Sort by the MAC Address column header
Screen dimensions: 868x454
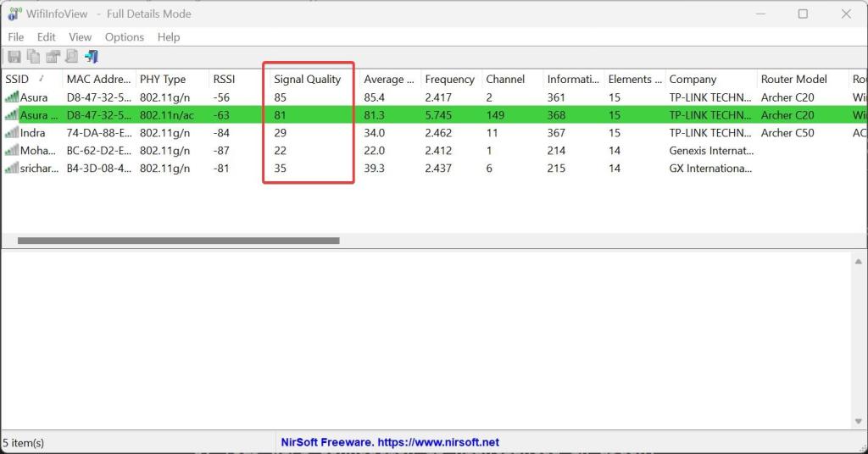(98, 79)
